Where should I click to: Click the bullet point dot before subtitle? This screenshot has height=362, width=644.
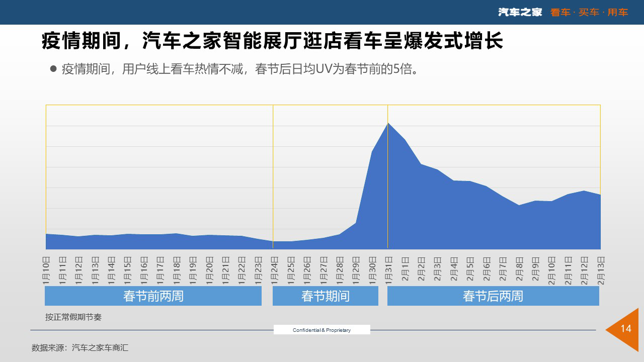click(x=53, y=69)
